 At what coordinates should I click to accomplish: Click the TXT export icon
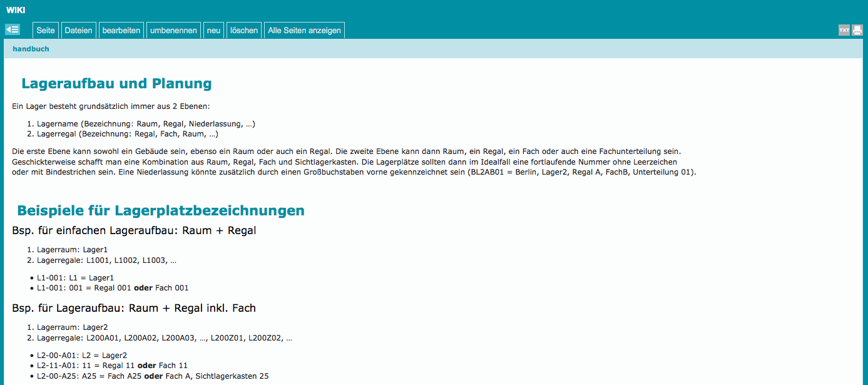click(x=844, y=30)
